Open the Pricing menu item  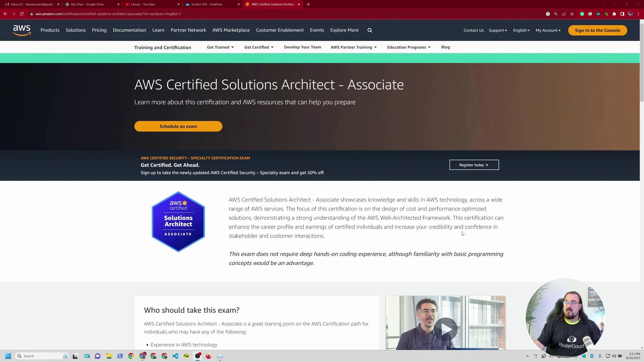pyautogui.click(x=99, y=30)
